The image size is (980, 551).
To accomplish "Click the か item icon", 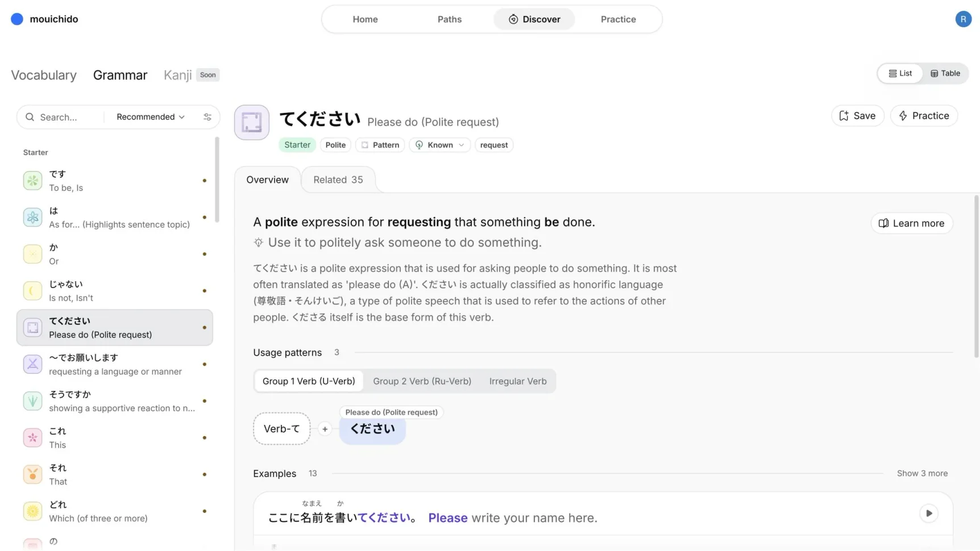I will (32, 254).
